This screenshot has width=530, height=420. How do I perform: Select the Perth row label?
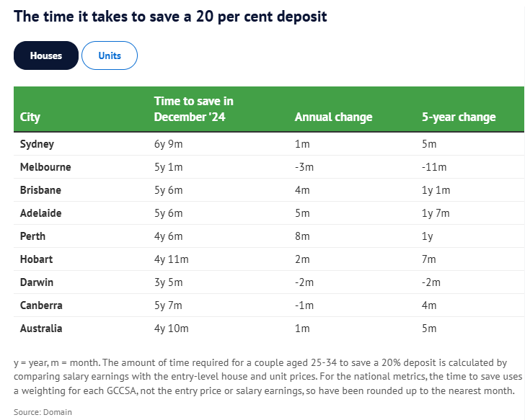pos(32,236)
